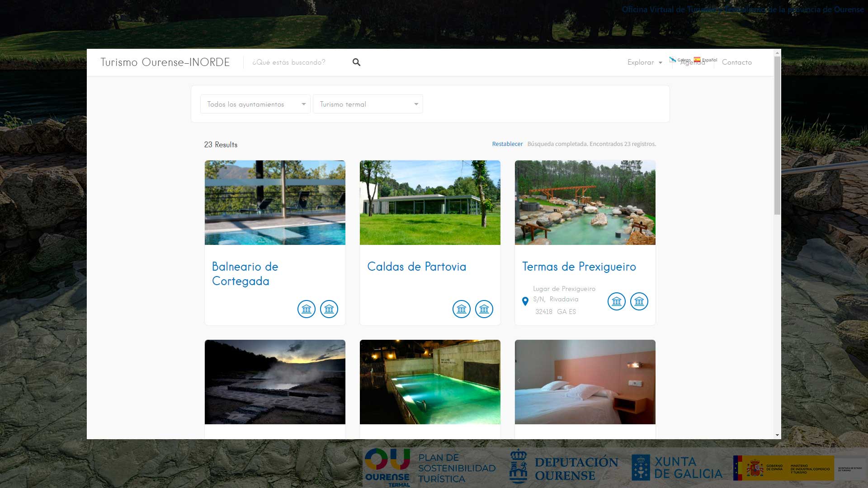
Task: Click second museum icon on Termas de Prexigueiro card
Action: pos(639,301)
